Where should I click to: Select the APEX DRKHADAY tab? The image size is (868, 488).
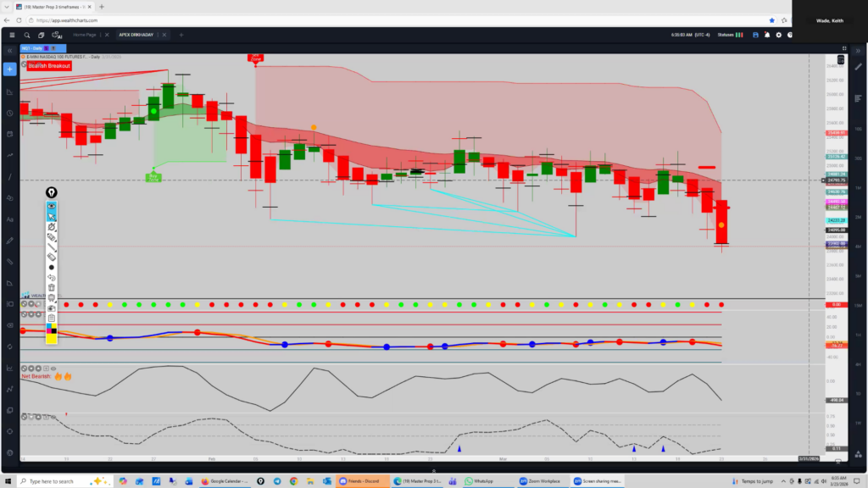[x=136, y=35]
